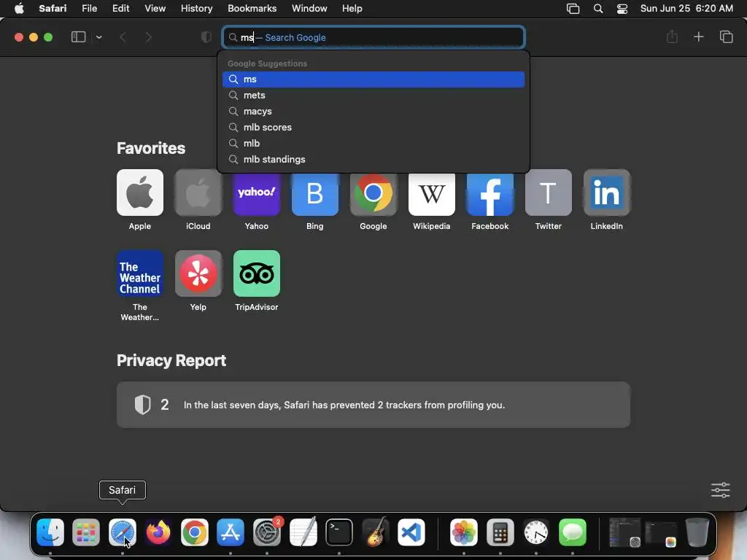Open the View menu
This screenshot has height=560, width=747.
[x=155, y=9]
